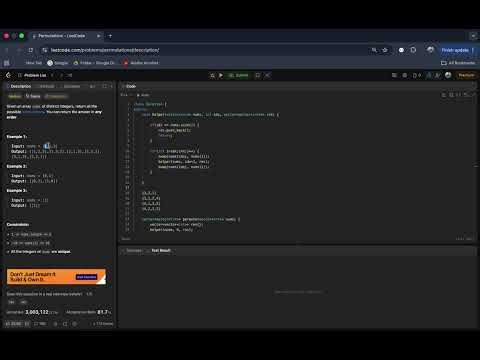The image size is (480, 360).
Task: Open the Topics tag
Action: pyautogui.click(x=33, y=96)
